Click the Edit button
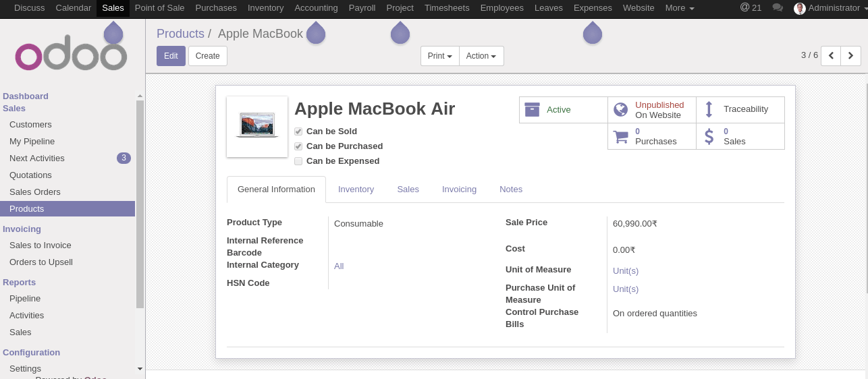868x379 pixels. tap(171, 56)
